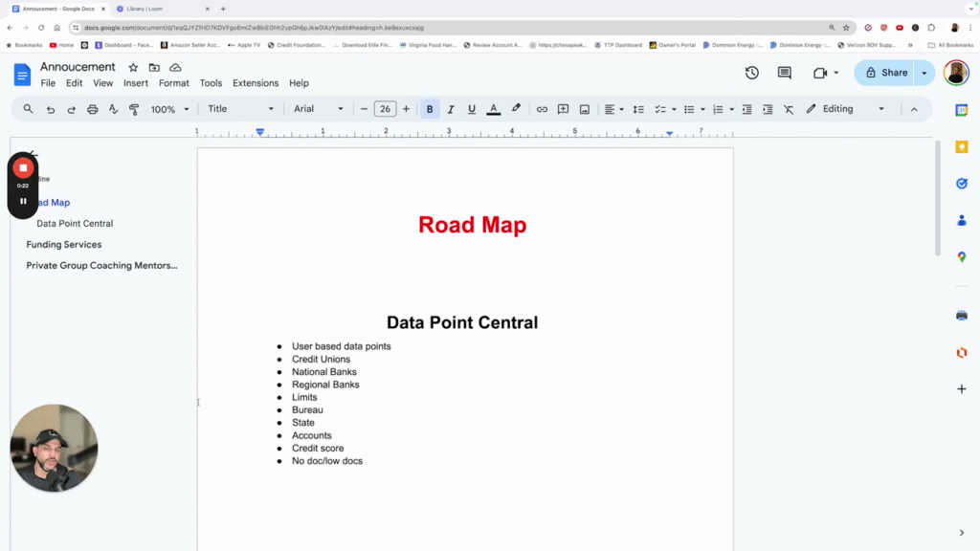Toggle Italic formatting button
The image size is (980, 551).
pos(451,109)
